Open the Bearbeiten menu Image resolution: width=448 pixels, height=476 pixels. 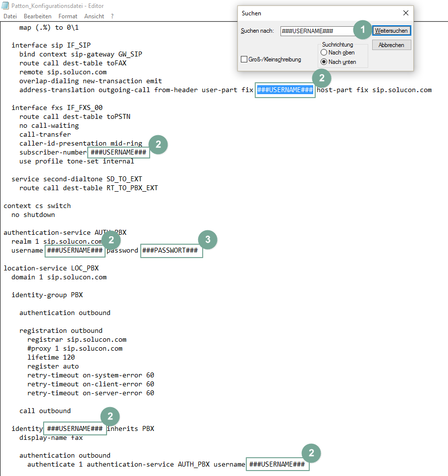pos(38,16)
